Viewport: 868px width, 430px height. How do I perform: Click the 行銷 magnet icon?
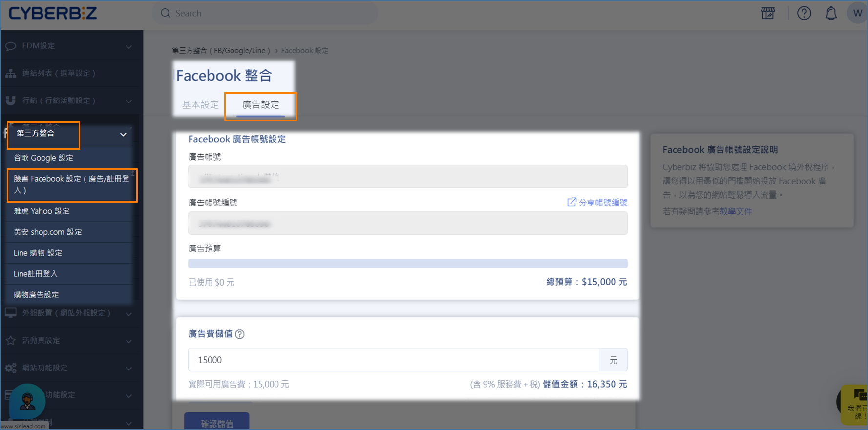pos(11,101)
